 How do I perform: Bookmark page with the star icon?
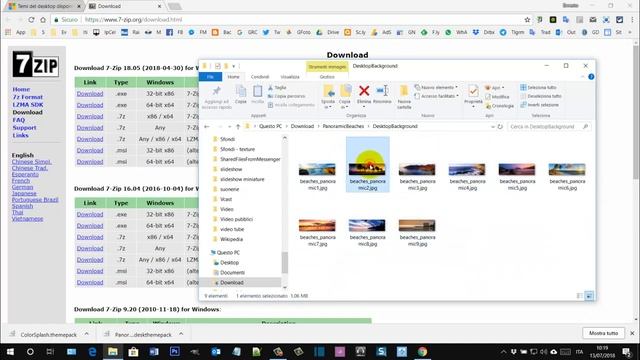[x=527, y=20]
